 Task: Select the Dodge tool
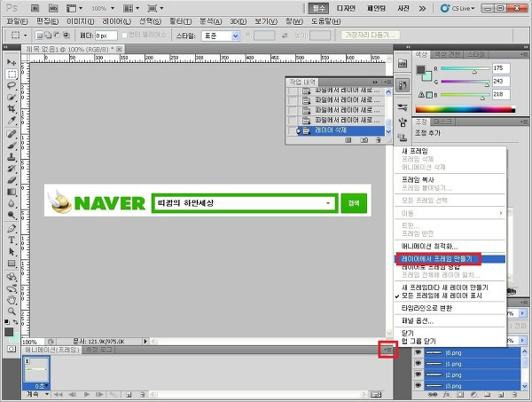(12, 215)
